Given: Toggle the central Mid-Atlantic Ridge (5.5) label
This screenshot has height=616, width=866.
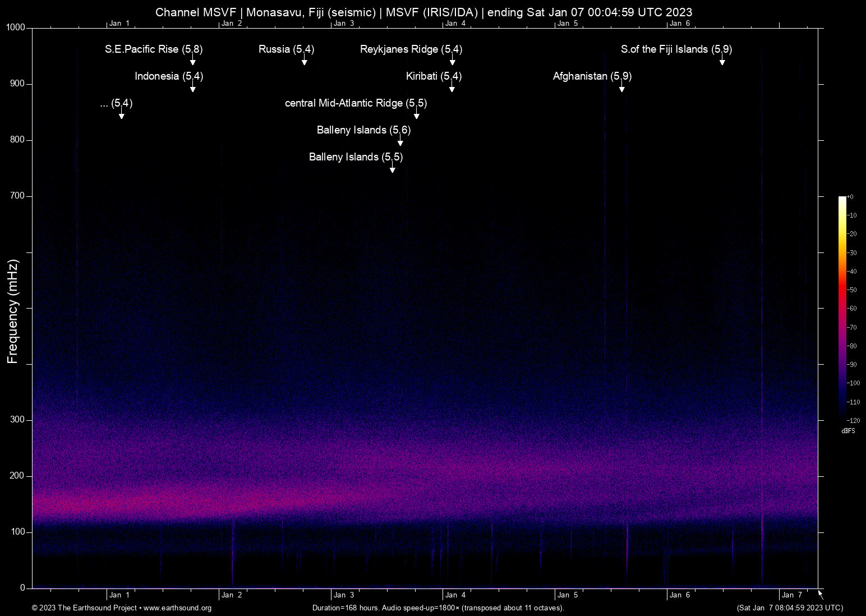Looking at the screenshot, I should (x=356, y=103).
